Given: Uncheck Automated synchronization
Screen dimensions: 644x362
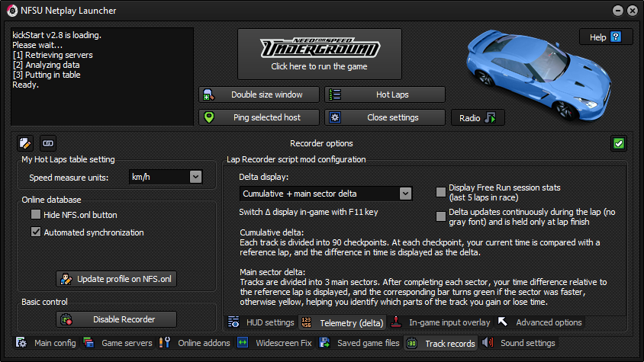Looking at the screenshot, I should point(36,232).
